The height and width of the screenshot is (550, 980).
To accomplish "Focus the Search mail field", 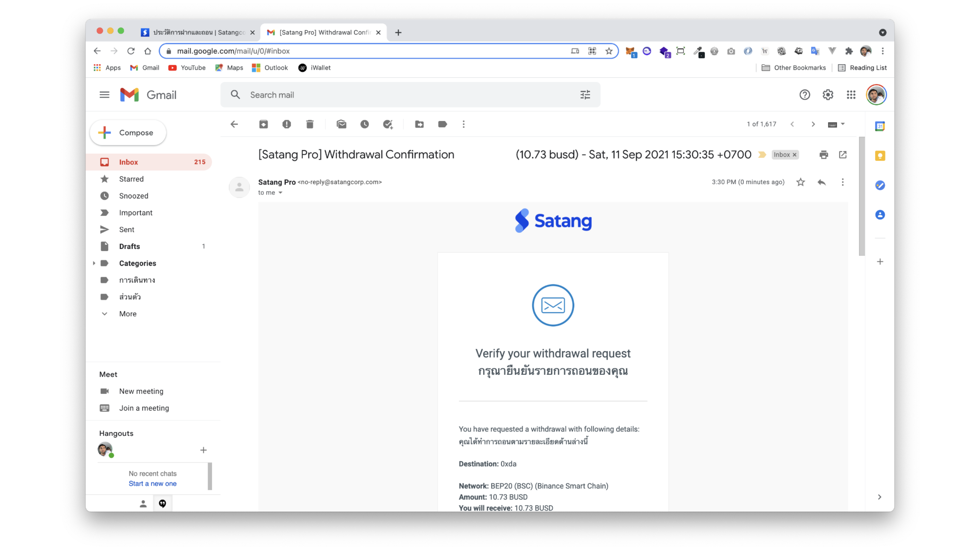I will (x=411, y=95).
